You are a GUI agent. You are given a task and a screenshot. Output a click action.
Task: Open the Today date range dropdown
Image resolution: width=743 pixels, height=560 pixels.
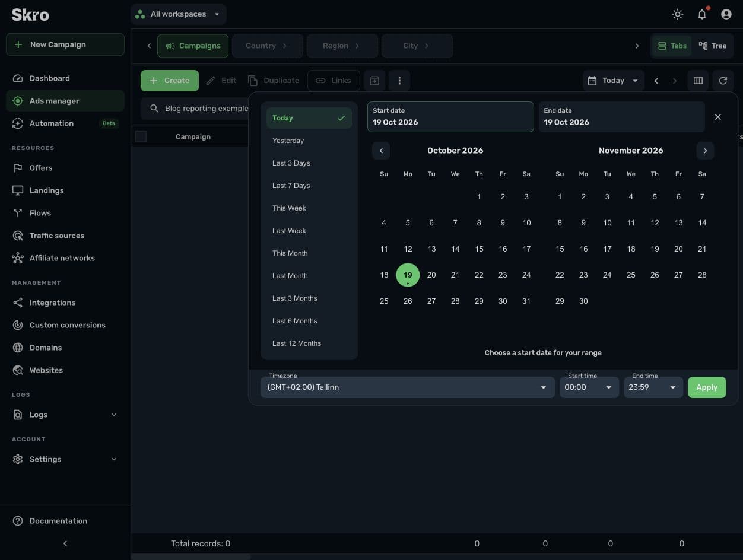[614, 81]
